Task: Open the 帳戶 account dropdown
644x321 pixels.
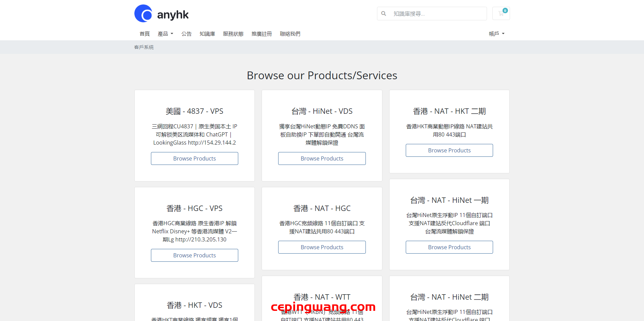Action: [496, 34]
